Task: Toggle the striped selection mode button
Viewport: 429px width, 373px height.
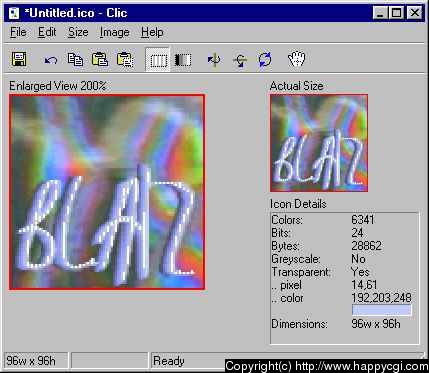Action: click(x=158, y=60)
